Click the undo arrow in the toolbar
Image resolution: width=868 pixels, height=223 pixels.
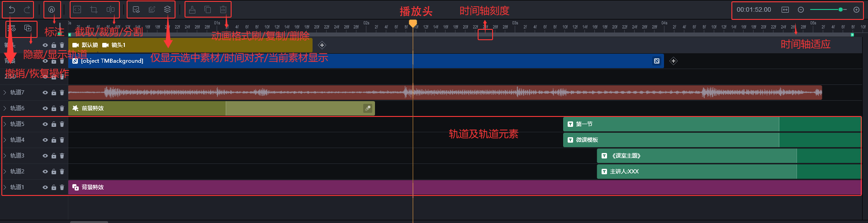coord(12,9)
